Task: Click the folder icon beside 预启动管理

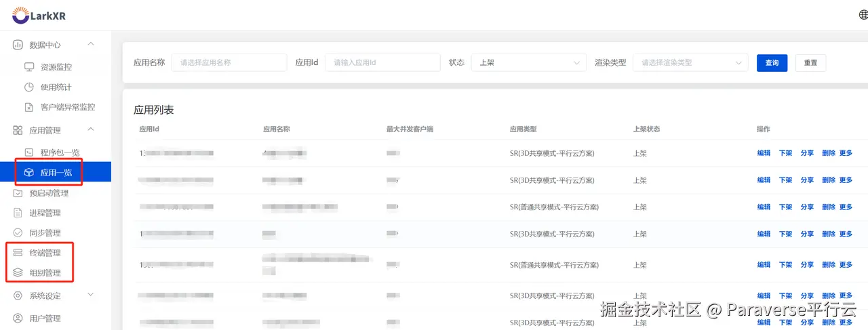Action: 18,193
